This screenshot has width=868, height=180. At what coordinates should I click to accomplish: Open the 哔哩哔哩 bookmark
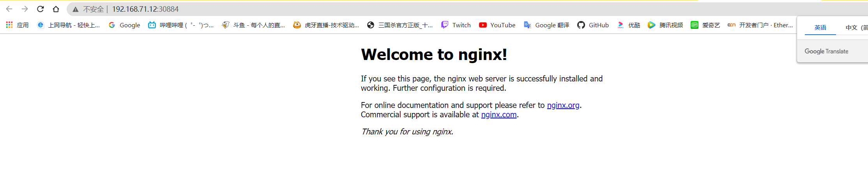tap(181, 25)
